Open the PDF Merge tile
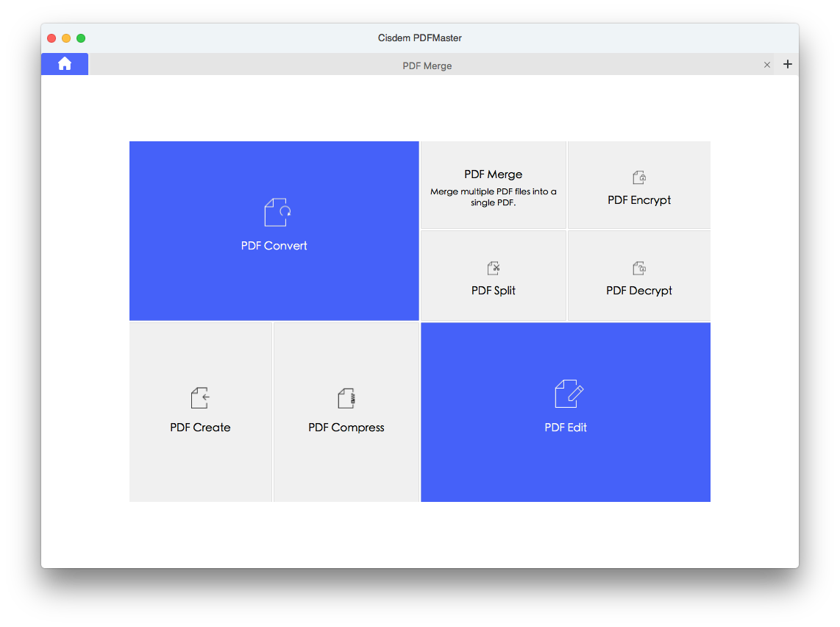This screenshot has width=840, height=627. pos(493,184)
